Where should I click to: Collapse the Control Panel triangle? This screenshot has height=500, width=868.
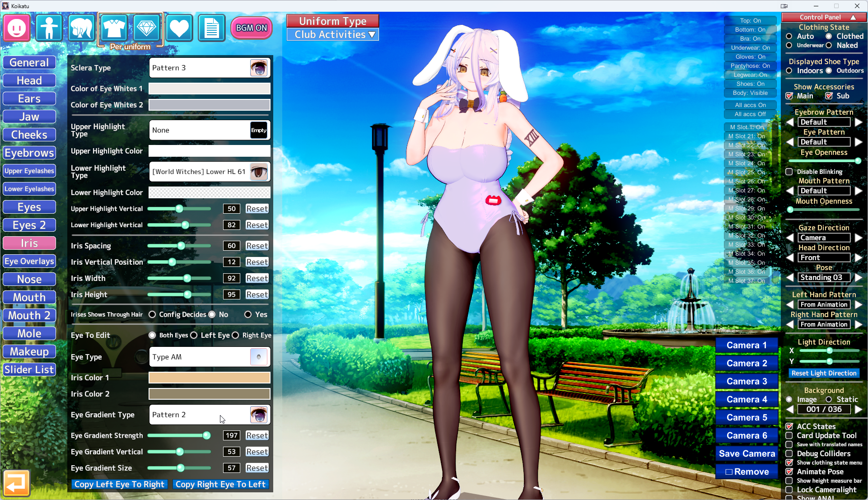tap(853, 17)
